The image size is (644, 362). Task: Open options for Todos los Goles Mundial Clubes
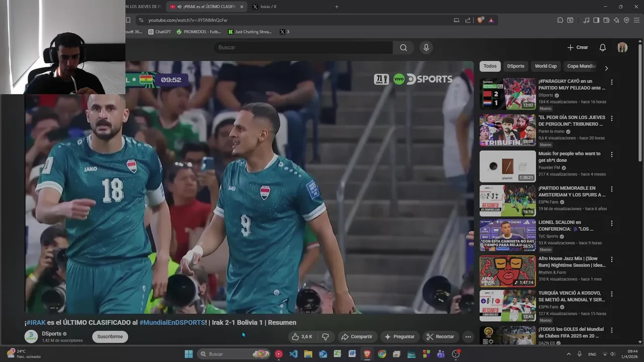pyautogui.click(x=611, y=330)
